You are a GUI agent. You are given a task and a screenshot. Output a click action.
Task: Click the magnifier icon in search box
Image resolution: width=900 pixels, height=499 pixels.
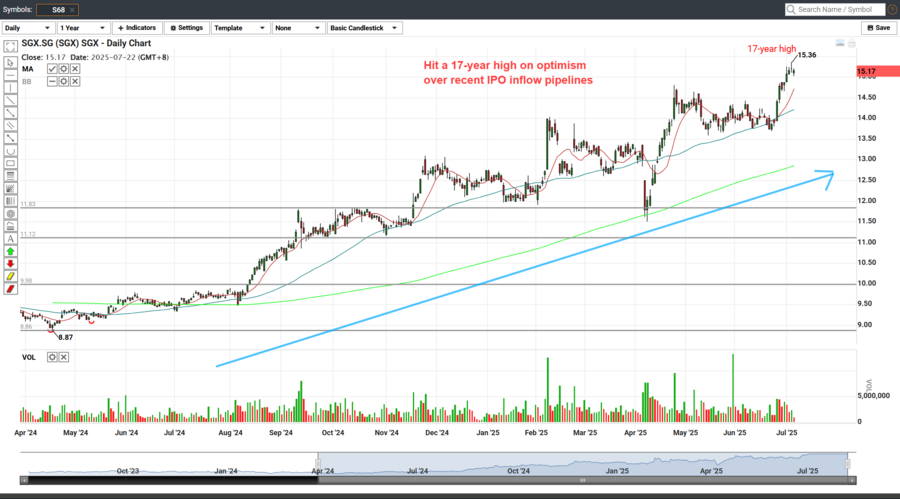791,10
